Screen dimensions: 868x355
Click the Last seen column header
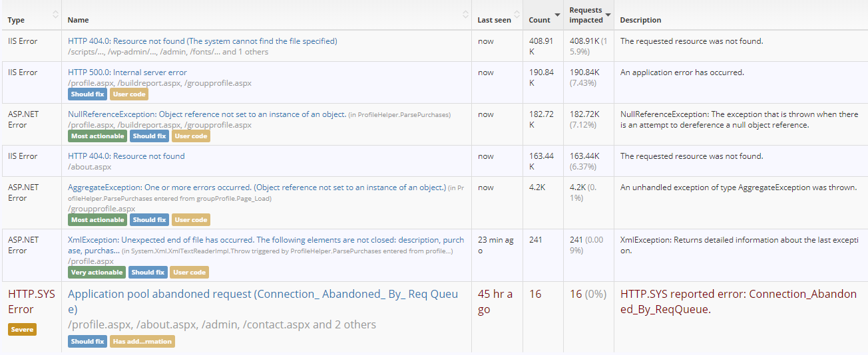[494, 20]
